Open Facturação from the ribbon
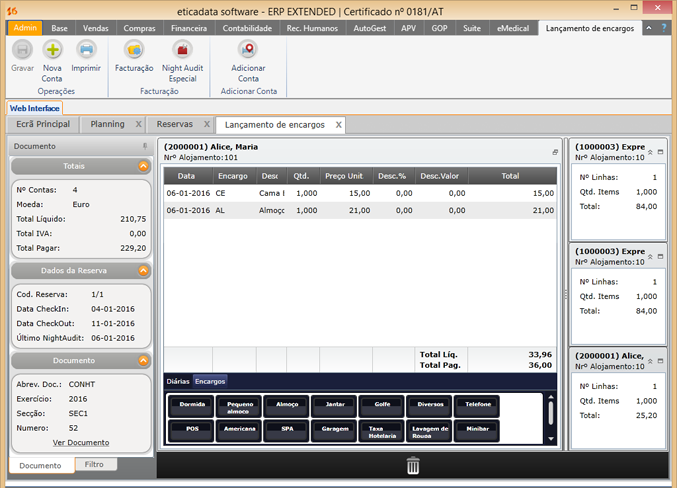The image size is (677, 488). pyautogui.click(x=133, y=50)
